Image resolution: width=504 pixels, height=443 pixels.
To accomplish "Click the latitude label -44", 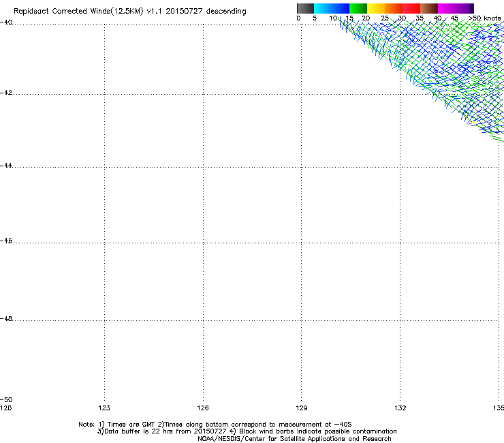I will (6, 166).
